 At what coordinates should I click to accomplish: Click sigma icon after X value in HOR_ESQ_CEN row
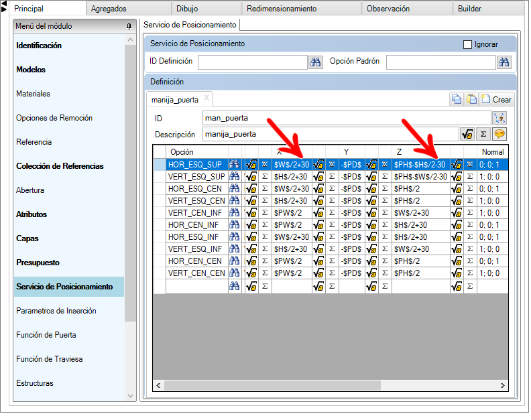(332, 188)
